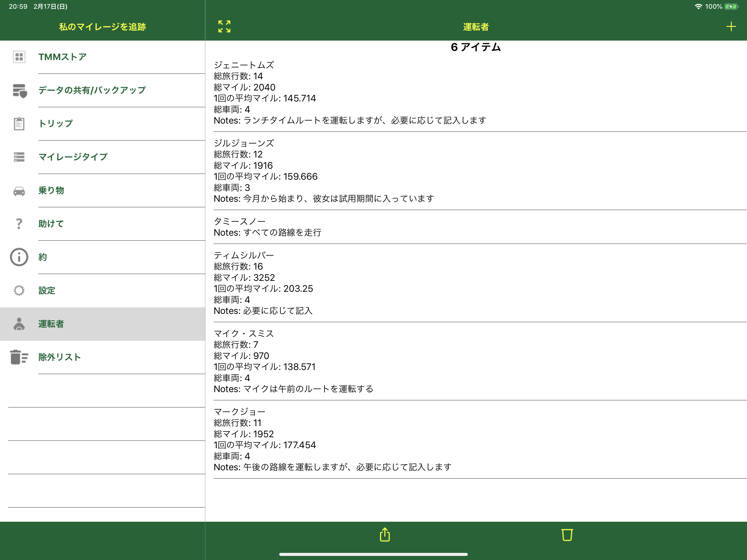Click the car icon for 乗り物
Viewport: 747px width, 560px height.
(19, 191)
